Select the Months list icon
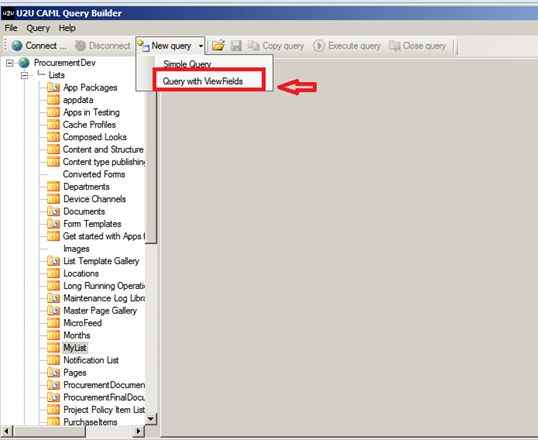538x440 pixels. [x=53, y=335]
